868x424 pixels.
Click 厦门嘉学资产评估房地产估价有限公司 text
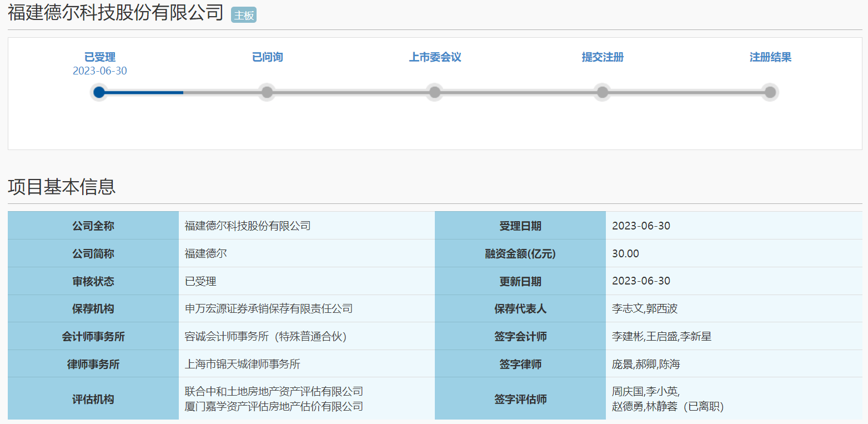274,407
